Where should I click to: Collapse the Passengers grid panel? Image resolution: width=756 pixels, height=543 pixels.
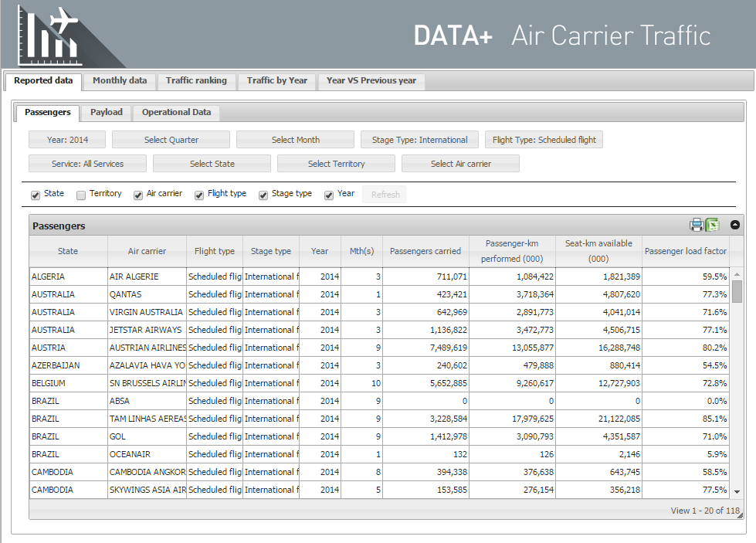click(735, 225)
